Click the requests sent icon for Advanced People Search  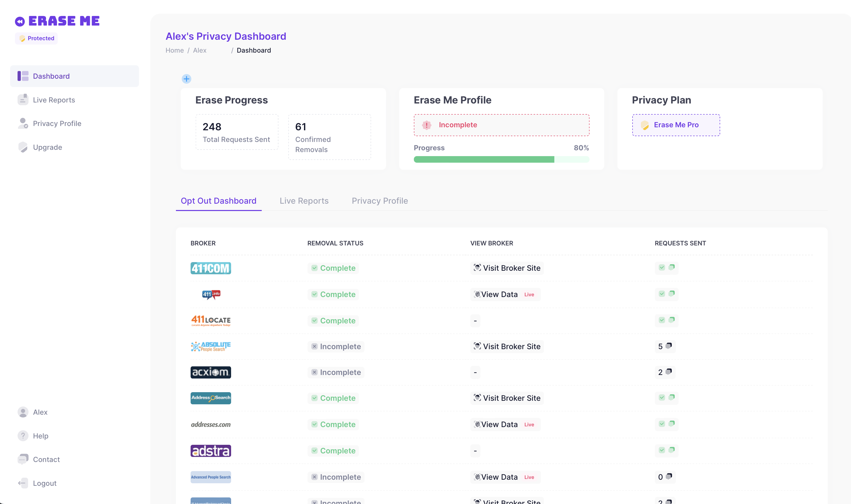tap(668, 476)
